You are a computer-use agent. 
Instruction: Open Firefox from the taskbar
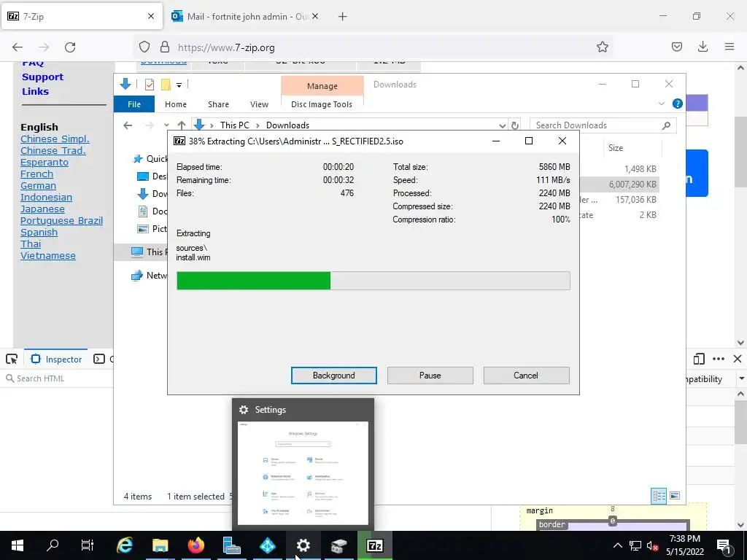coord(196,545)
